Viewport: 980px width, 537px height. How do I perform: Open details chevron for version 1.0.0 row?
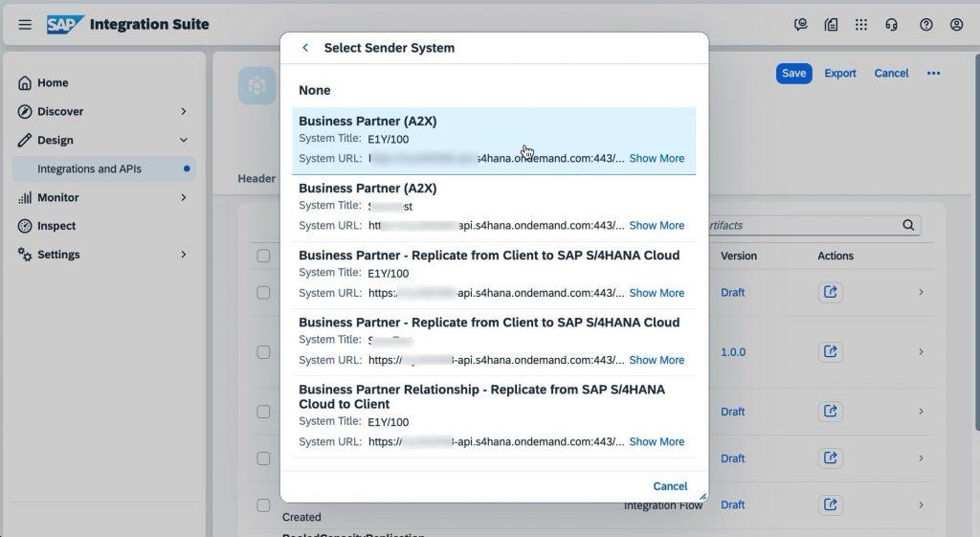coord(921,352)
